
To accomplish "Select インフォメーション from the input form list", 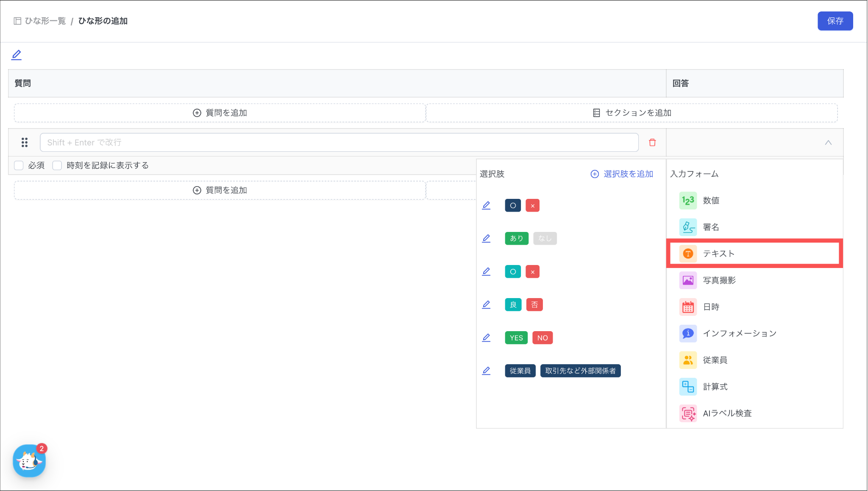I will click(x=739, y=334).
